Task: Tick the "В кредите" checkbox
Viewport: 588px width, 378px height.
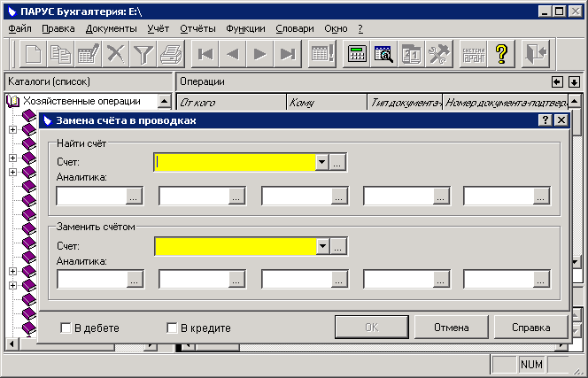Action: coord(172,328)
